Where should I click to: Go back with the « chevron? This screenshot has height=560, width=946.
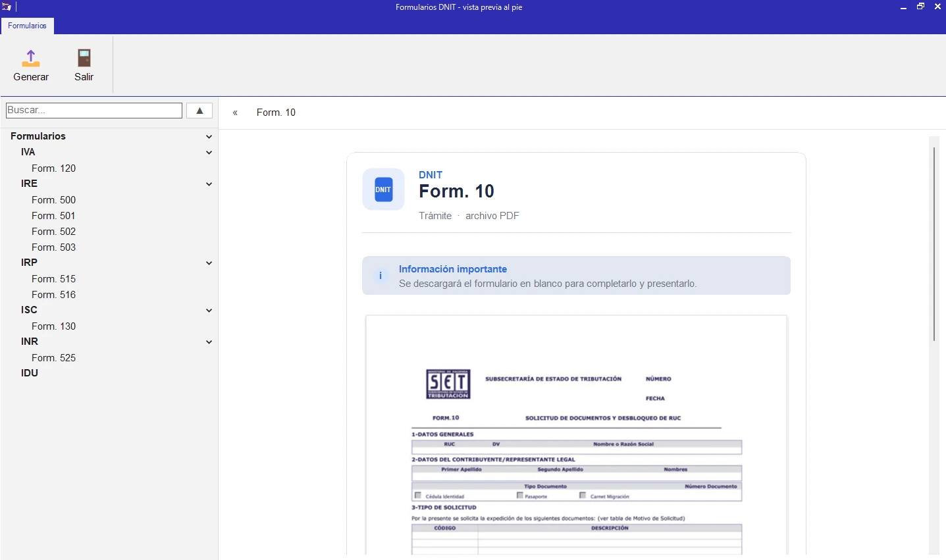(x=235, y=113)
